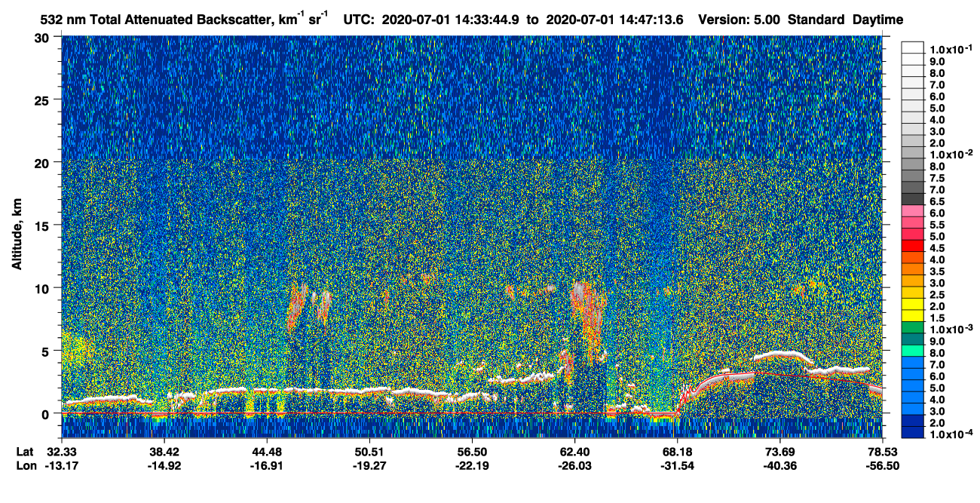980x503 pixels.
Task: Click the color scale label '1.0x10-1'
Action: 951,48
